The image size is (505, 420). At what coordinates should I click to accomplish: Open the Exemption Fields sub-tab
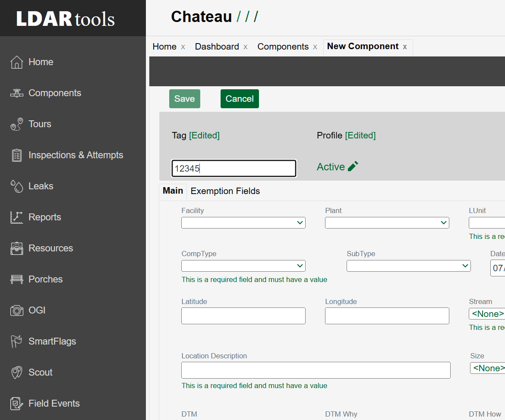click(x=225, y=191)
